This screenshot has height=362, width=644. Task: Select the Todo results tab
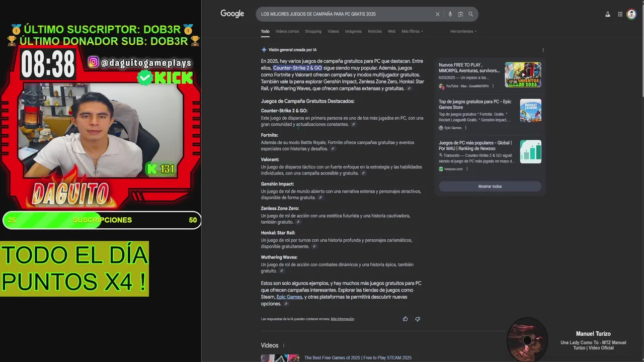click(x=265, y=31)
